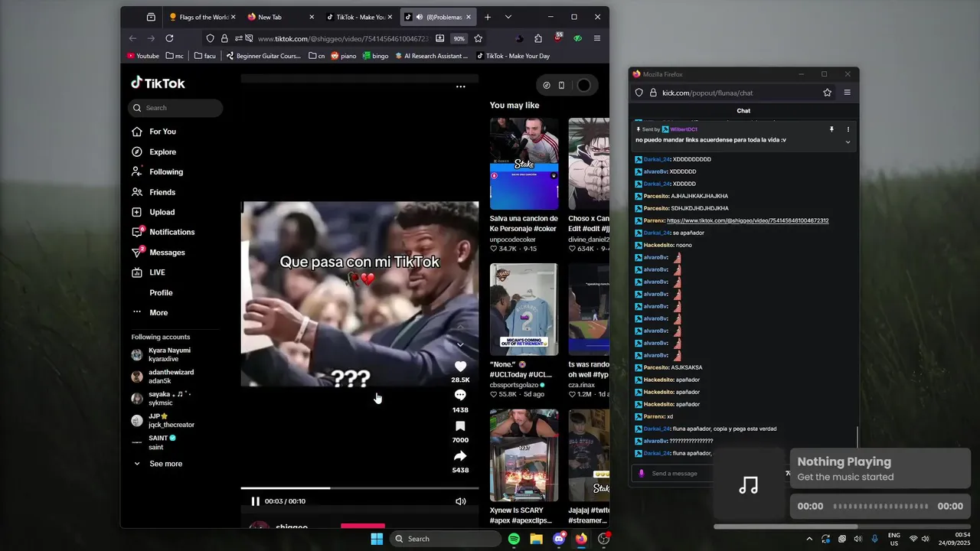This screenshot has width=980, height=551.
Task: Like the video with heart icon
Action: pyautogui.click(x=460, y=367)
